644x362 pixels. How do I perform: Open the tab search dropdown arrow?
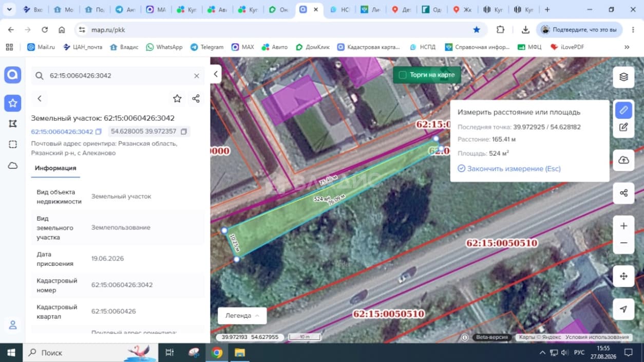[x=9, y=10]
